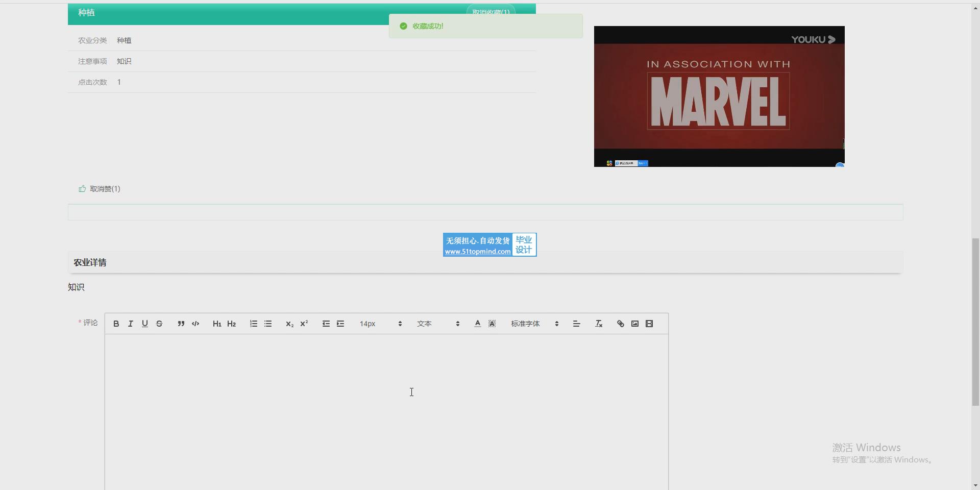Click the thumbs-up like icon

82,189
